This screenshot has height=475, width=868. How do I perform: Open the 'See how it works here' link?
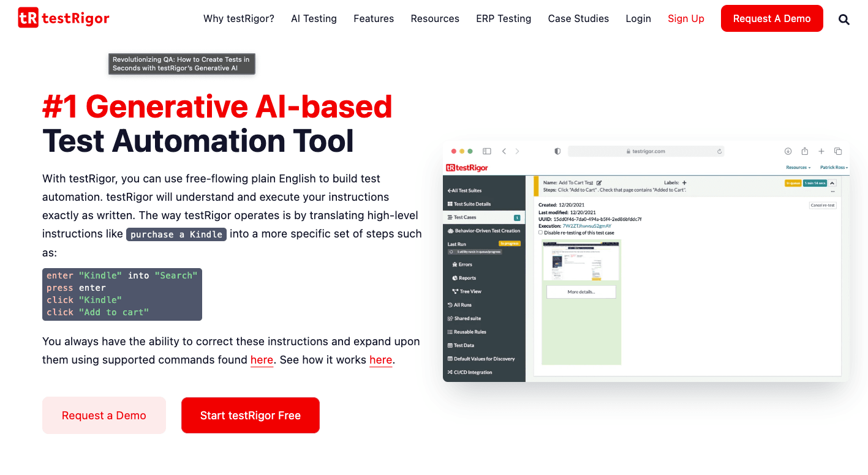click(380, 360)
